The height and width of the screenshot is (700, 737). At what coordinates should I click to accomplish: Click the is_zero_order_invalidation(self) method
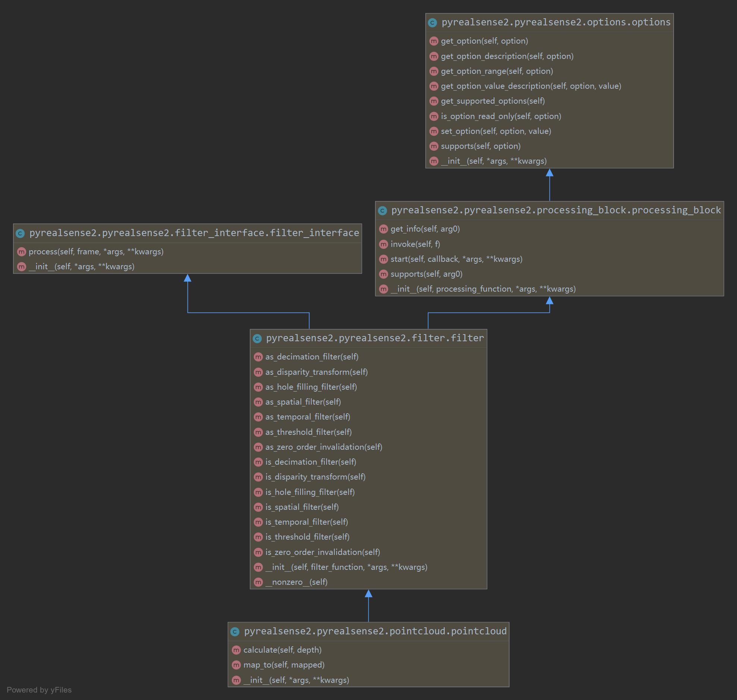click(322, 552)
